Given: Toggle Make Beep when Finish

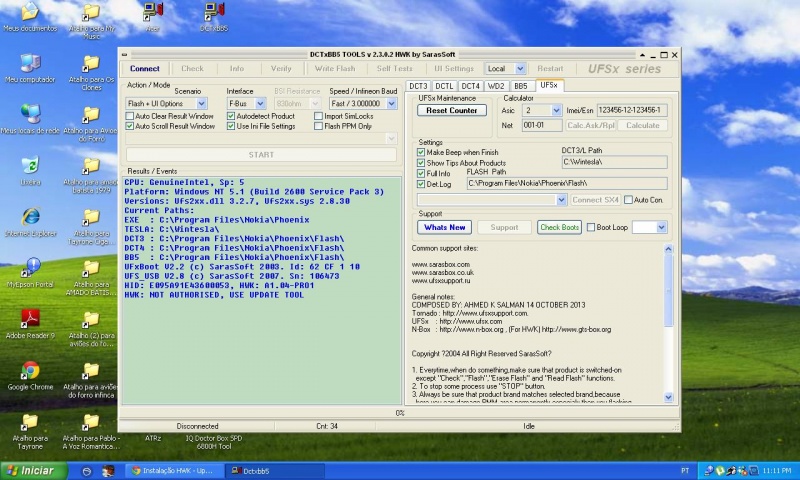Looking at the screenshot, I should click(x=421, y=152).
